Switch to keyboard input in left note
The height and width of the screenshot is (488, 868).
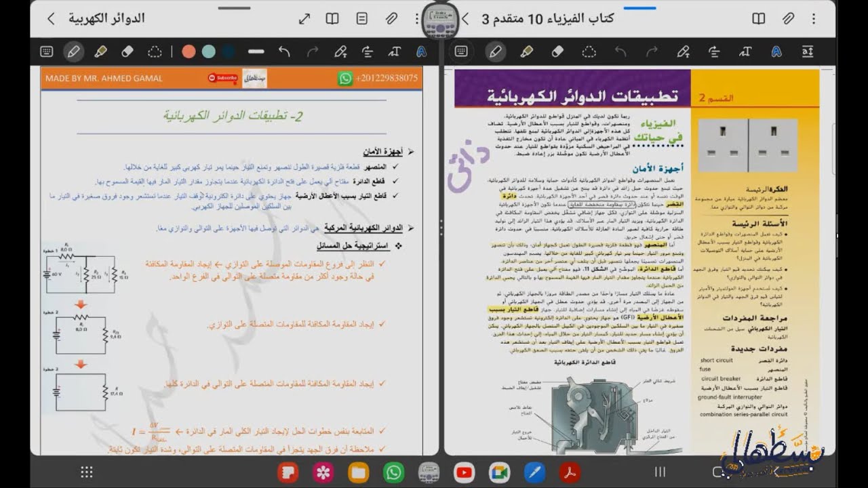(47, 52)
